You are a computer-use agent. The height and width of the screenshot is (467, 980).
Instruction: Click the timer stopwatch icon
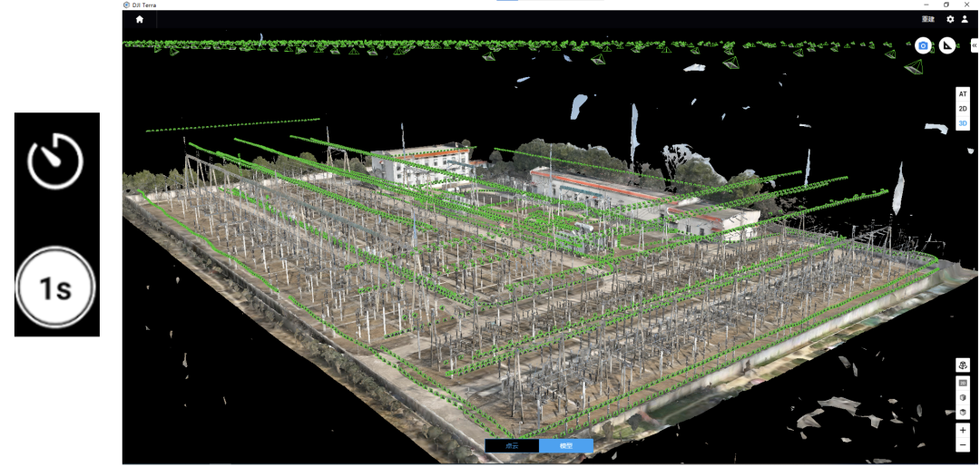point(56,161)
